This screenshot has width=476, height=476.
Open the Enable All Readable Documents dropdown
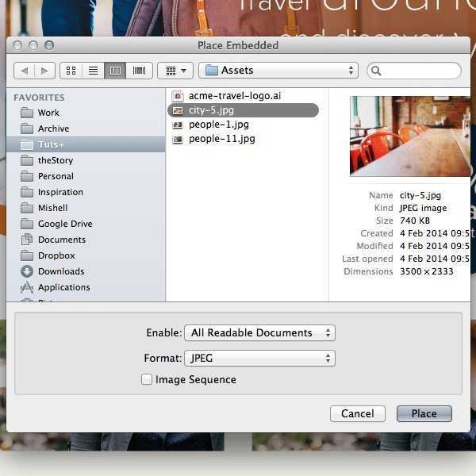(259, 333)
